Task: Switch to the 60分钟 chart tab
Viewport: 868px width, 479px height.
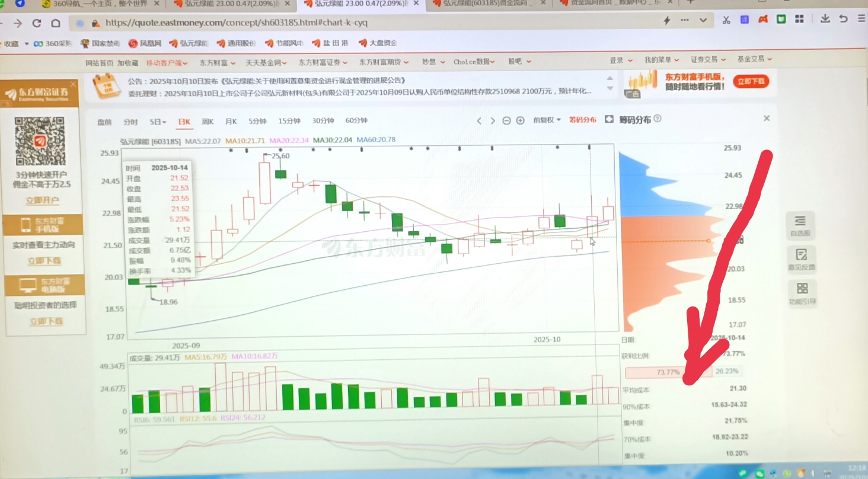Action: tap(356, 121)
